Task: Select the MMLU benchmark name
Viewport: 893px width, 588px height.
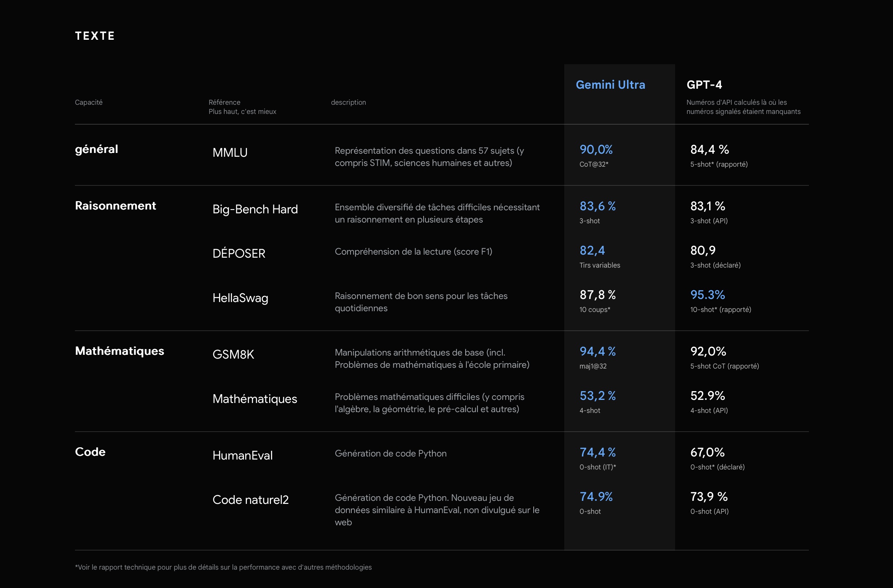Action: (230, 153)
